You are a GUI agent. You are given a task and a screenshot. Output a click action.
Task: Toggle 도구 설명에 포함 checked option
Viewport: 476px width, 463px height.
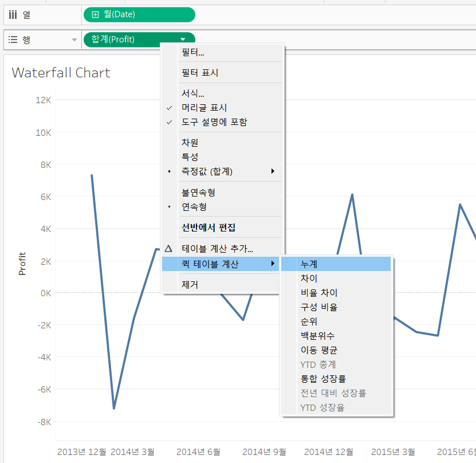coord(222,121)
